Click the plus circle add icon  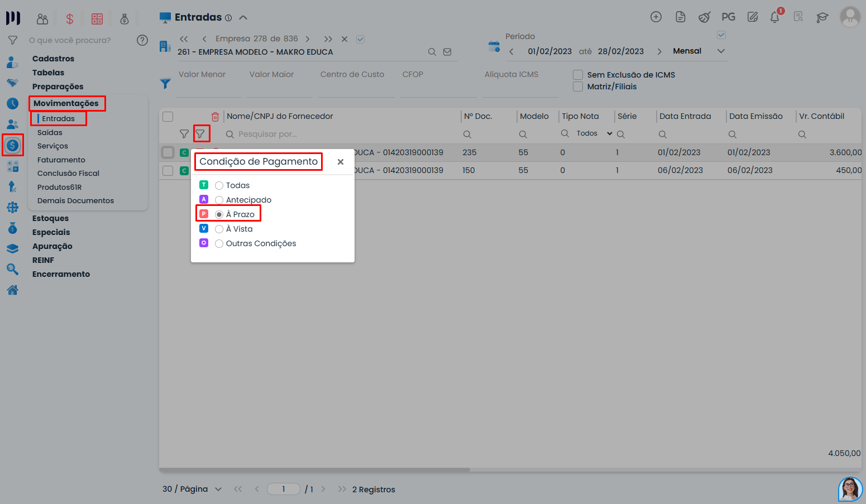pos(656,17)
